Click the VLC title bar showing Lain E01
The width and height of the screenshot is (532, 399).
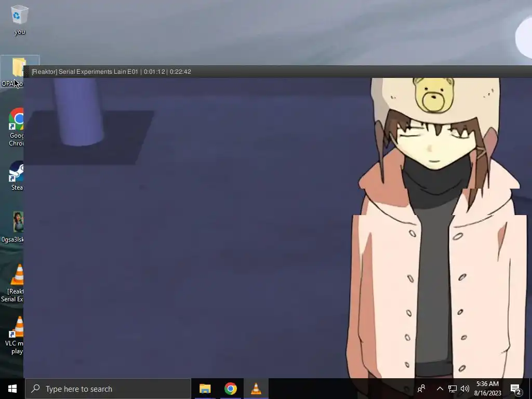pos(278,72)
